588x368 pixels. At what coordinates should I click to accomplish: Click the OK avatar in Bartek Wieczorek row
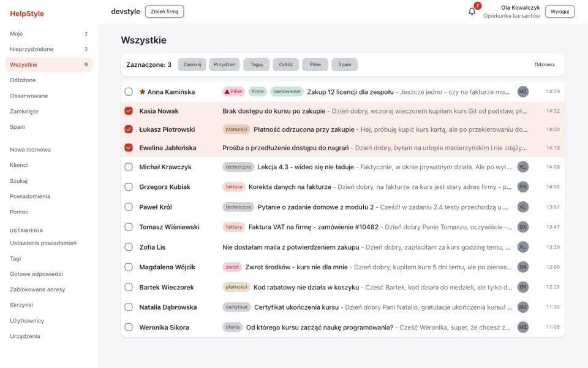(x=522, y=287)
